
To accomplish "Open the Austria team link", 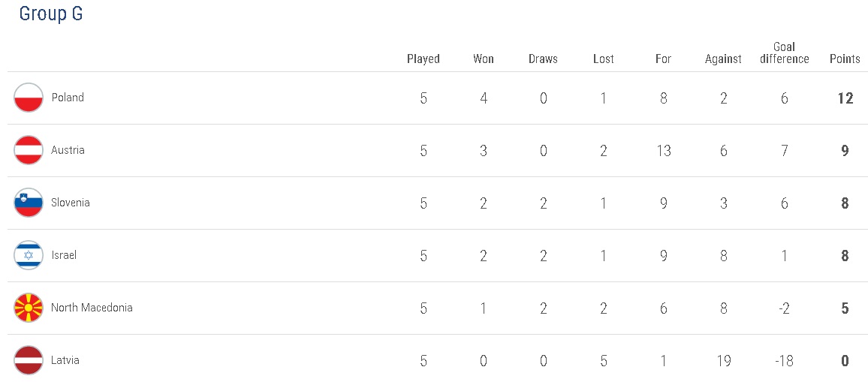I will tap(68, 150).
